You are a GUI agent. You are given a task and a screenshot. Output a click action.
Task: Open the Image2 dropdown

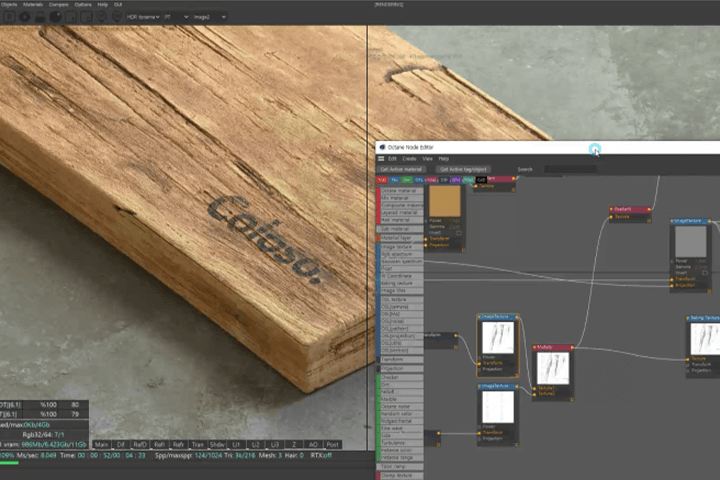(x=209, y=17)
